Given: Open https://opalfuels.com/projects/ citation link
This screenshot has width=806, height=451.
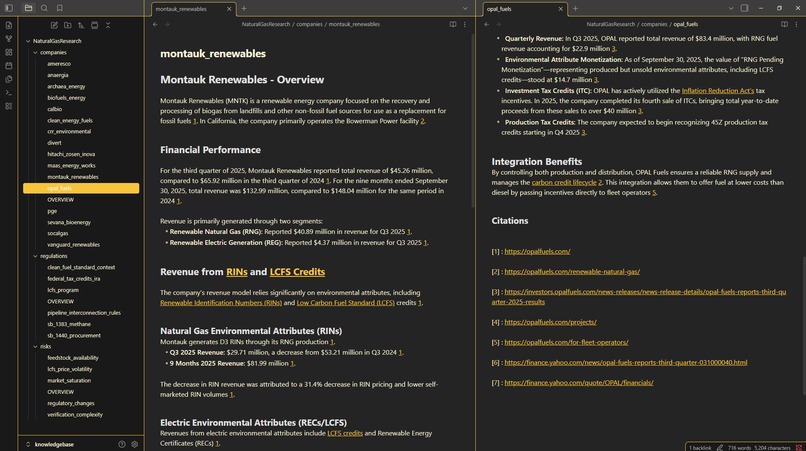Looking at the screenshot, I should point(551,322).
